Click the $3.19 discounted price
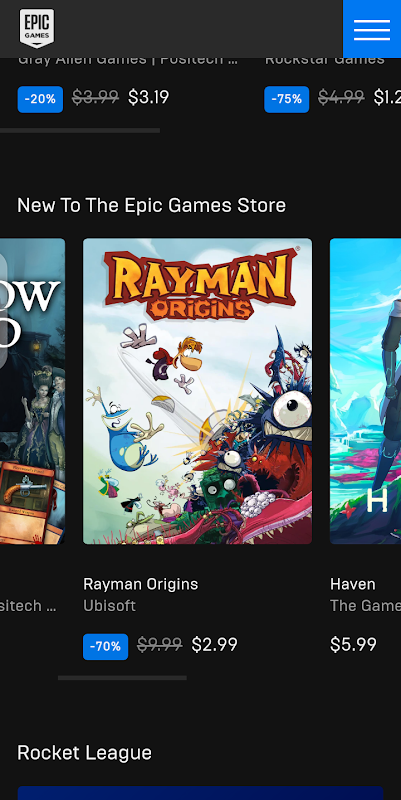This screenshot has height=800, width=401. coord(148,97)
